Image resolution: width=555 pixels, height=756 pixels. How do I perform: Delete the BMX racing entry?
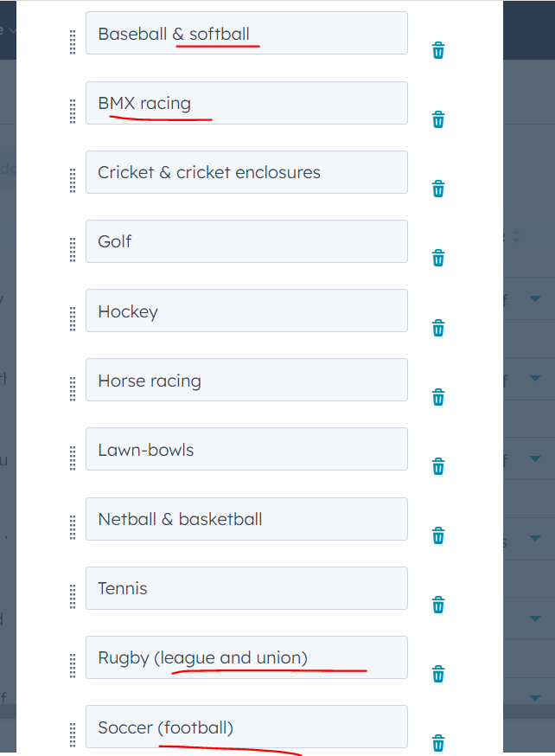(438, 119)
